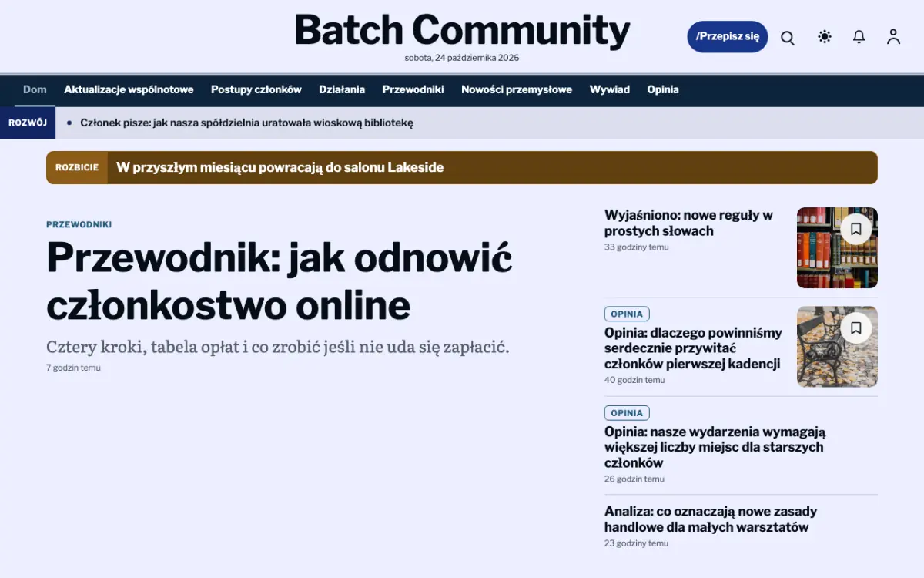Go to the Dom navigation tab
Screen dimensions: 924x578
tap(35, 89)
